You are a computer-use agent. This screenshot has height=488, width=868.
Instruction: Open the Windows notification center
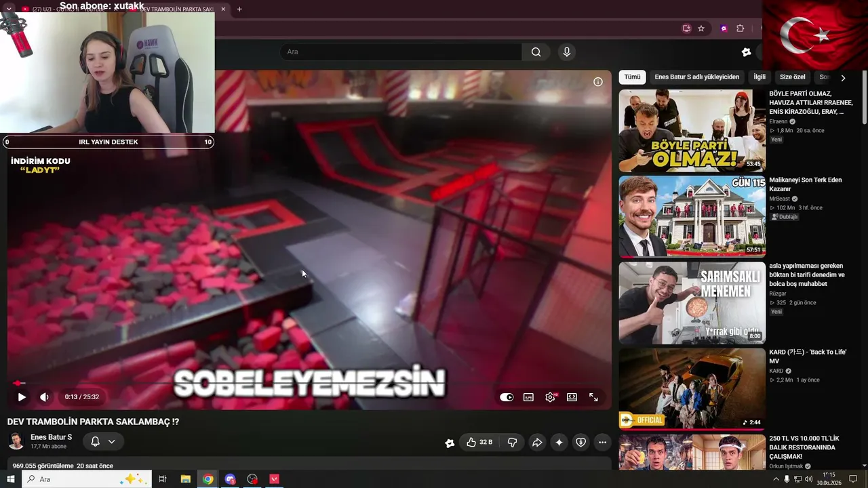pyautogui.click(x=853, y=479)
